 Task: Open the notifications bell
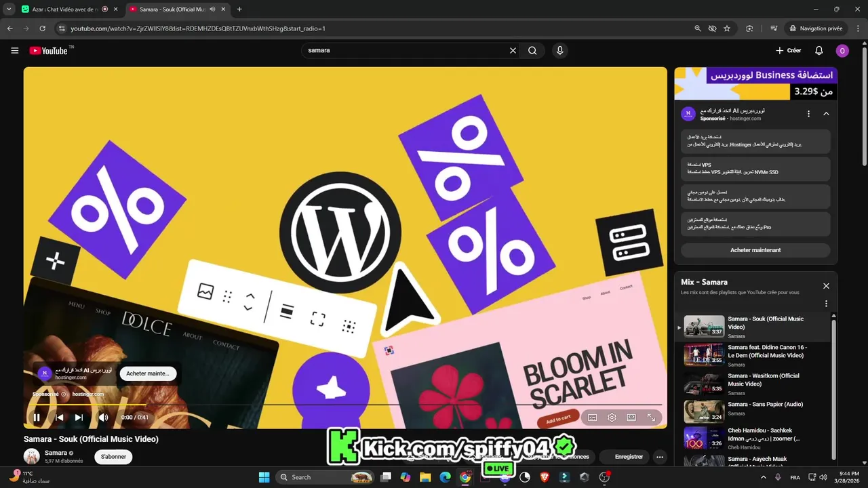tap(818, 50)
